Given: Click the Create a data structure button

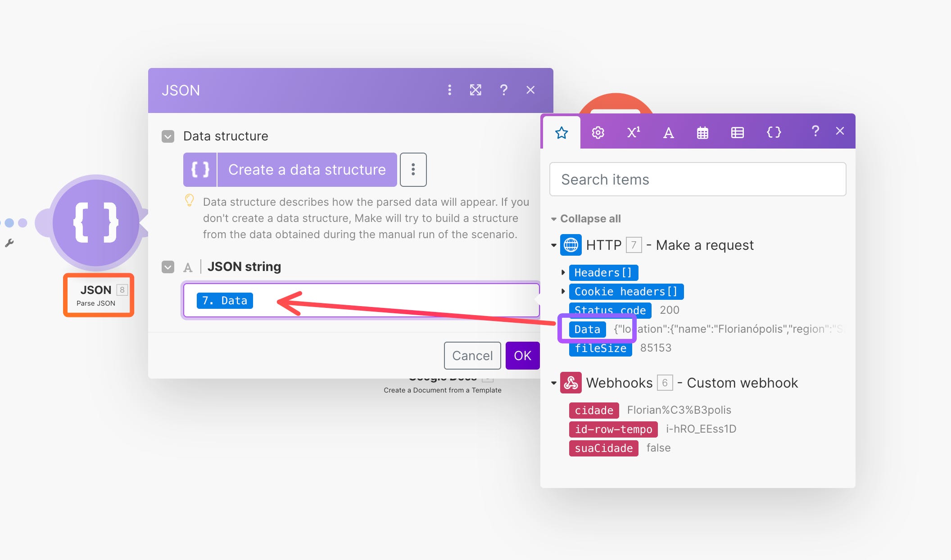Looking at the screenshot, I should (x=306, y=170).
